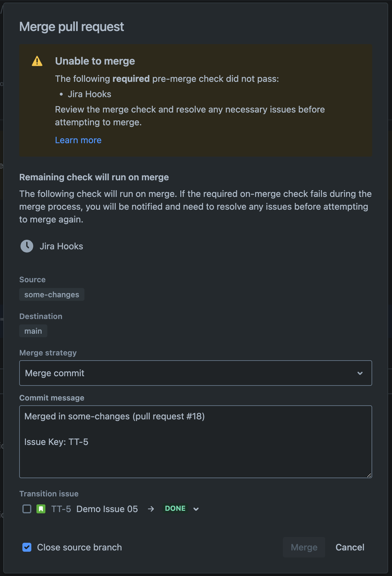Open the Learn more link
Image resolution: width=392 pixels, height=576 pixels.
point(78,140)
